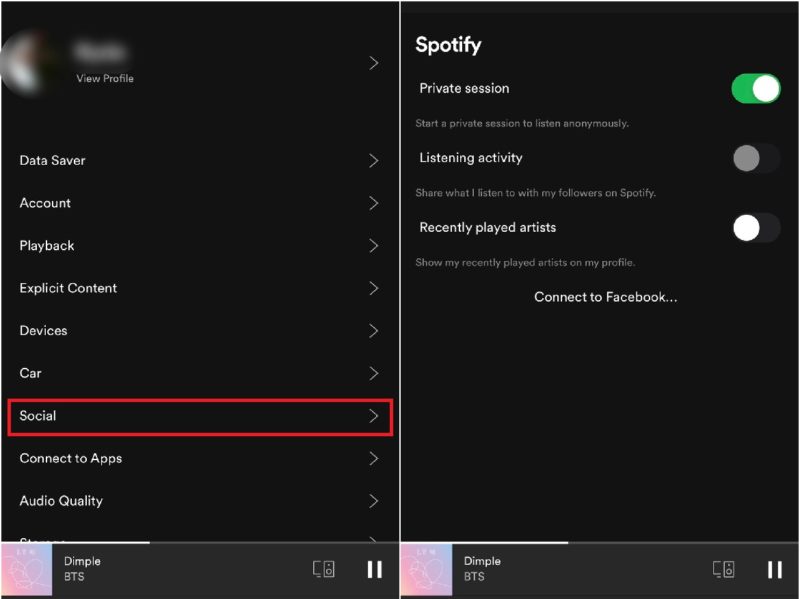Viewport: 800px width, 599px height.
Task: Open Audio Quality settings
Action: coord(60,501)
